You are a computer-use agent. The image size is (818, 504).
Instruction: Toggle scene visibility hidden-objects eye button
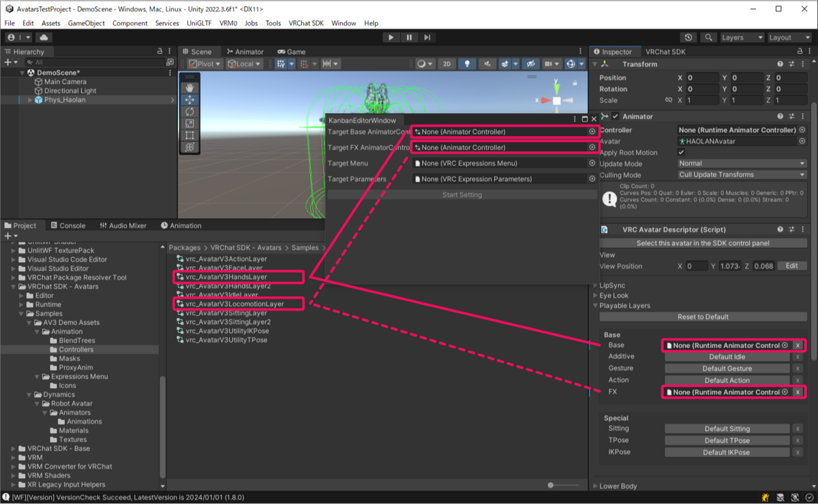530,64
